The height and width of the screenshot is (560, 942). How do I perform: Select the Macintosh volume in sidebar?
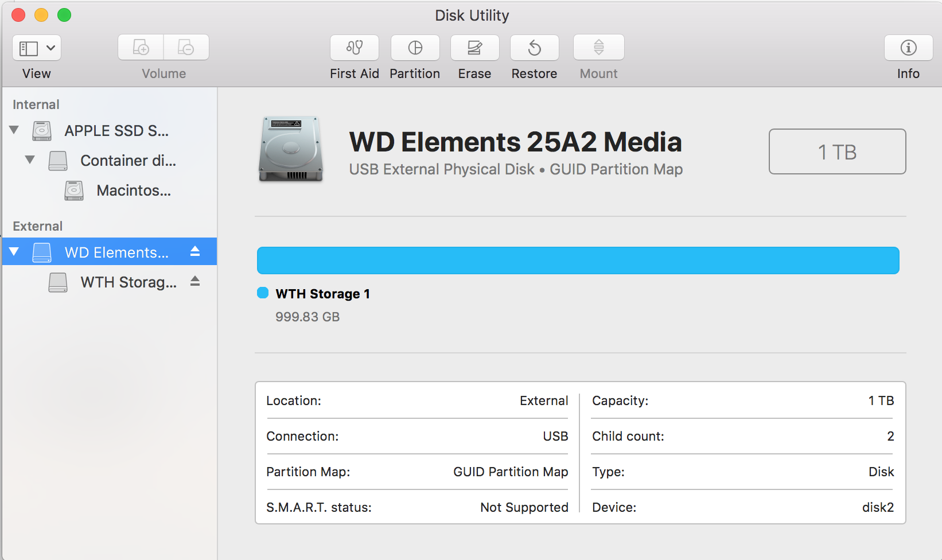[133, 190]
